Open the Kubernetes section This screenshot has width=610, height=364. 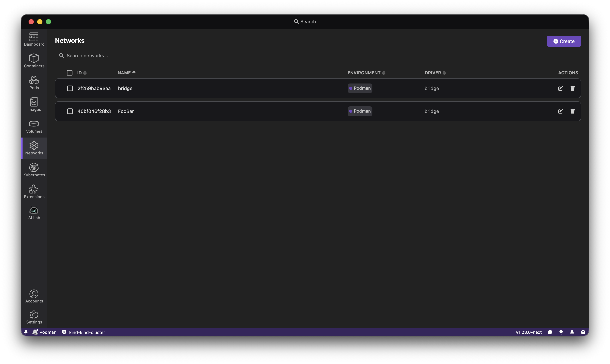click(34, 169)
